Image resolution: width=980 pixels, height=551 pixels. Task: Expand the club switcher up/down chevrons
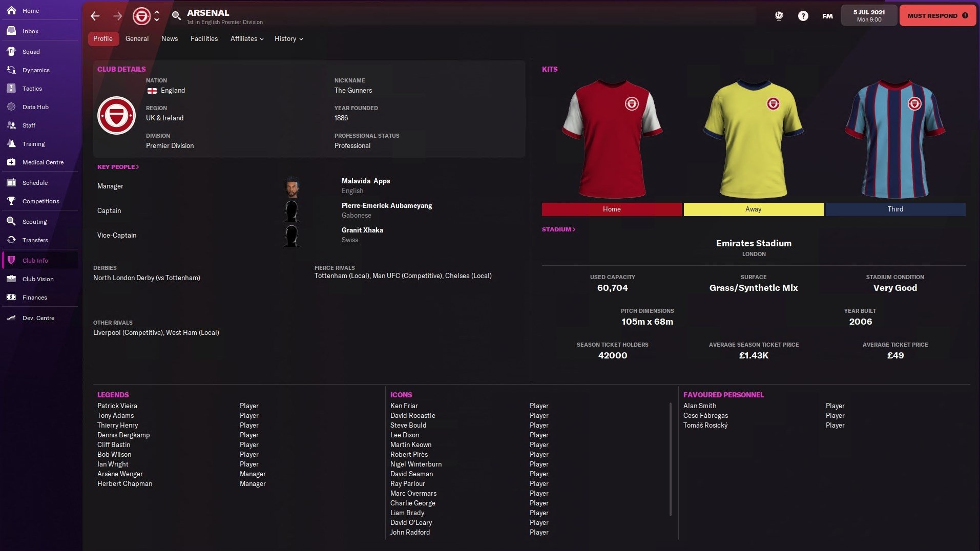(x=157, y=16)
